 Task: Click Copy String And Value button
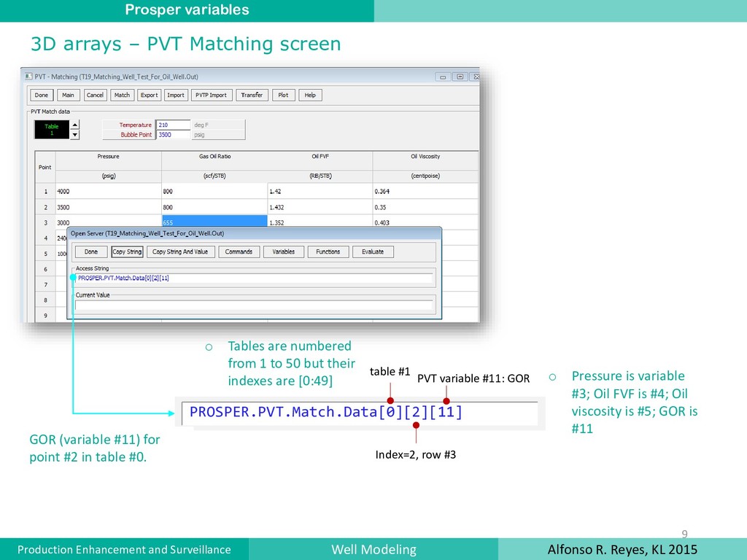[x=181, y=252]
